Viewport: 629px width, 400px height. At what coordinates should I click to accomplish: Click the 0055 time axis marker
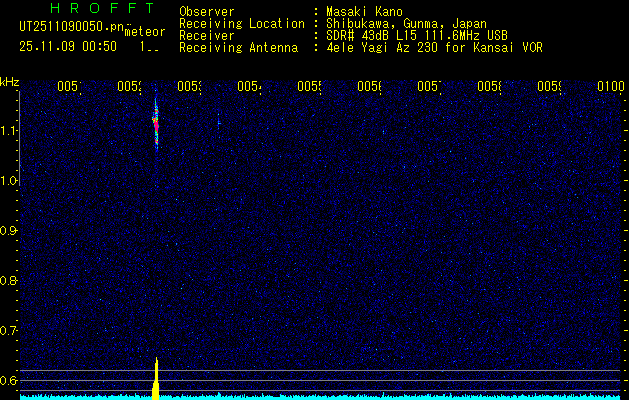coord(309,86)
